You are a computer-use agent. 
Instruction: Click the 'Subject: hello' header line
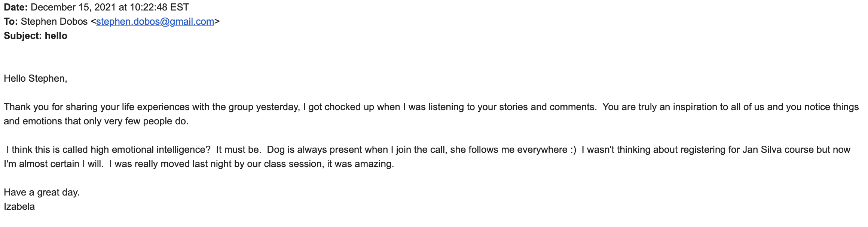click(x=36, y=36)
